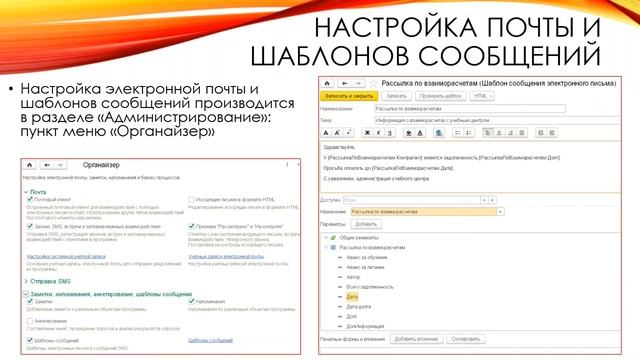Clear the Доступен field
The width and height of the screenshot is (640, 360).
(x=492, y=200)
